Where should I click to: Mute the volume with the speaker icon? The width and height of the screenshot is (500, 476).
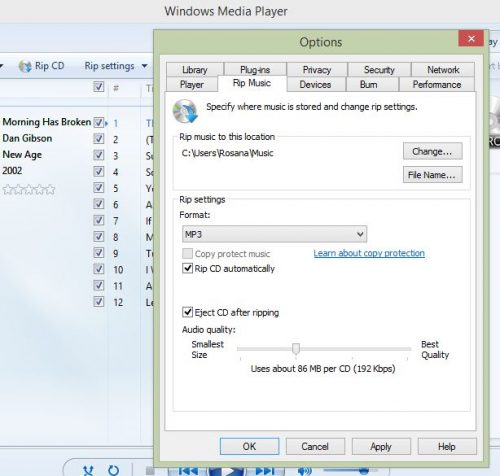tap(304, 471)
